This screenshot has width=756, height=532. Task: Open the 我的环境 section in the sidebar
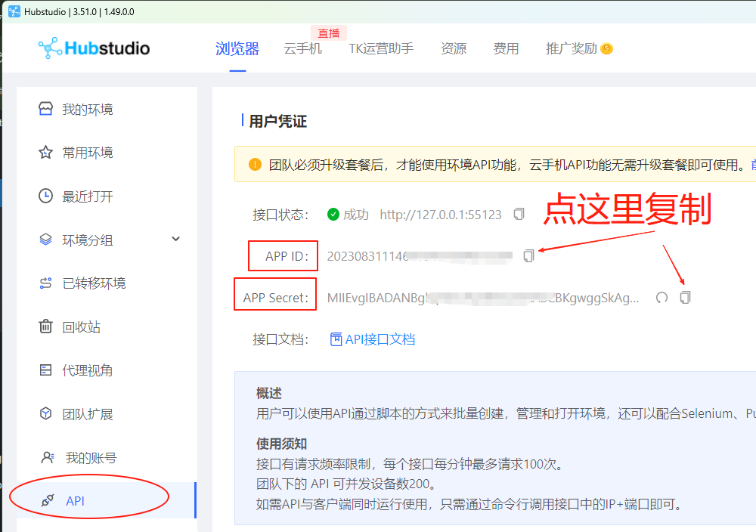91,109
